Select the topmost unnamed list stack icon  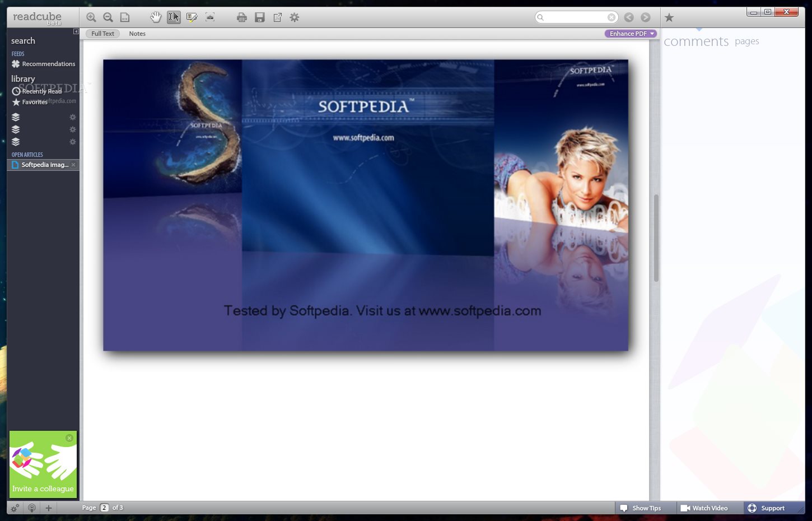pyautogui.click(x=16, y=117)
